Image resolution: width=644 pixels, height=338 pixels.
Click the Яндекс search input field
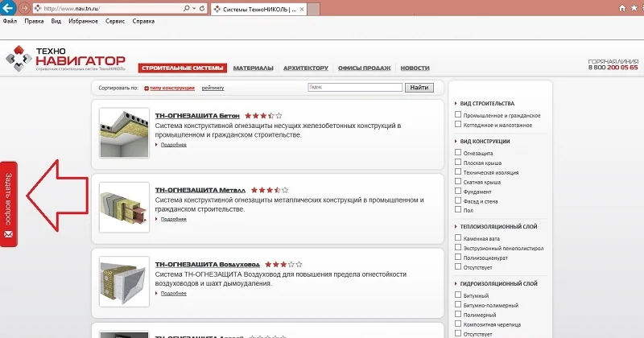coord(355,87)
